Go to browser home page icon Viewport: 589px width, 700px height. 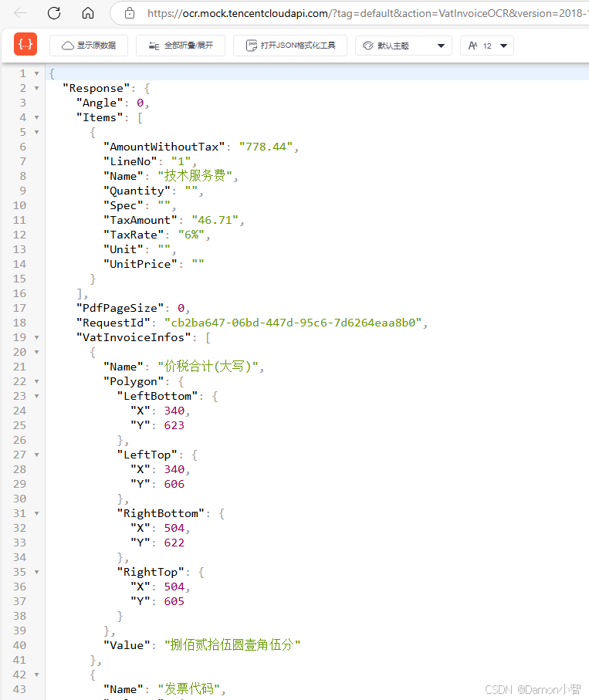click(88, 13)
